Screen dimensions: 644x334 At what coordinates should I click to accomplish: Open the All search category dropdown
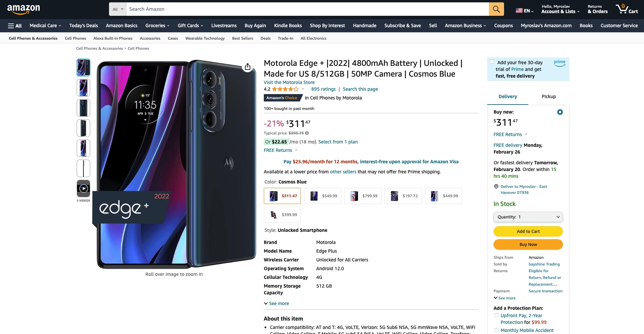pyautogui.click(x=118, y=9)
